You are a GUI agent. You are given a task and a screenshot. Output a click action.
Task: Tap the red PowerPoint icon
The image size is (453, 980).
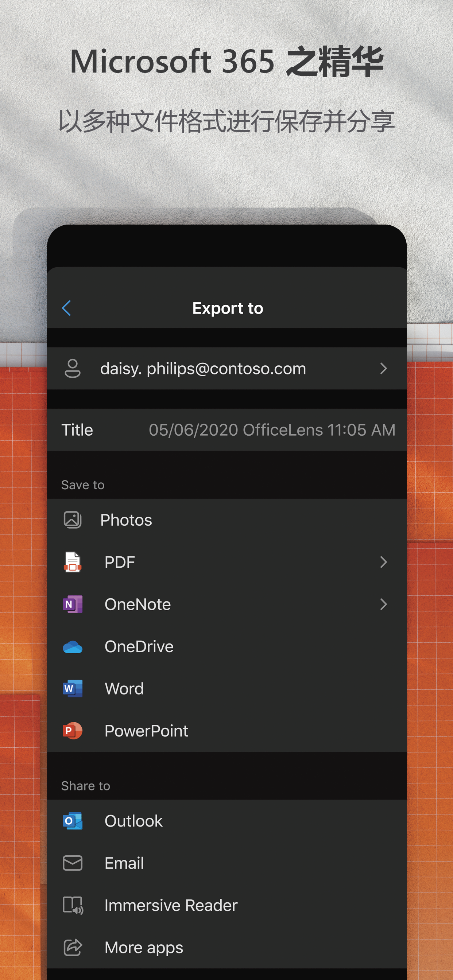[72, 731]
